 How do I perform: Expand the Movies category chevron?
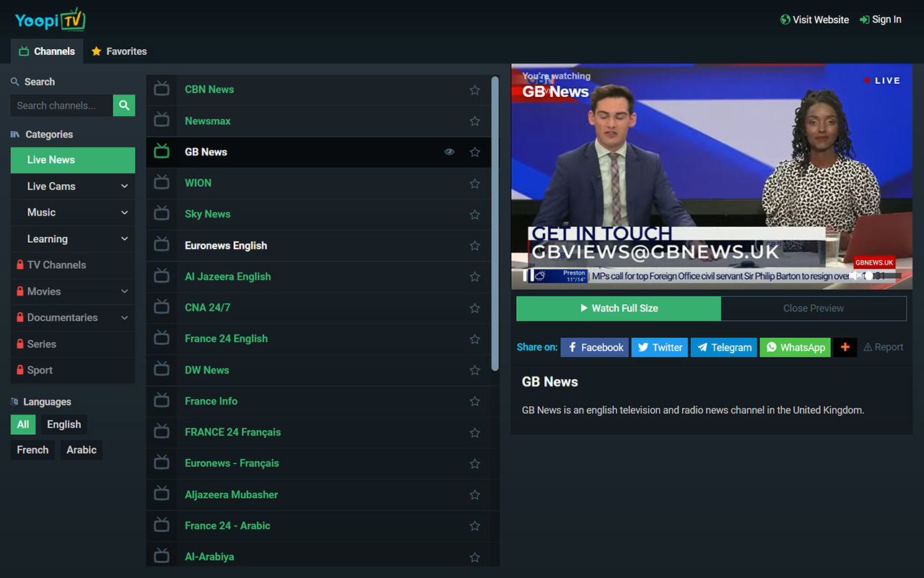tap(124, 292)
